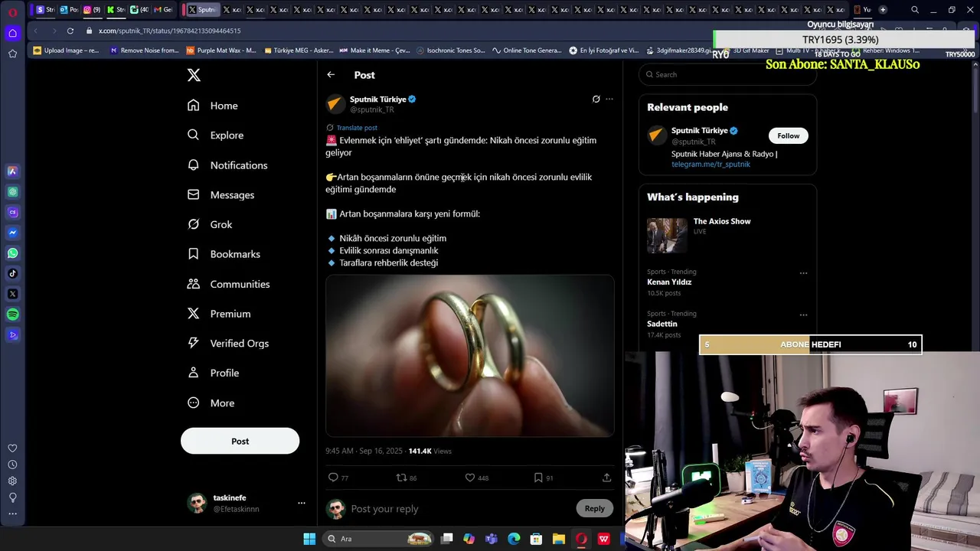This screenshot has height=551, width=980.
Task: Open the Kenan Yıldız trend
Action: (x=669, y=282)
